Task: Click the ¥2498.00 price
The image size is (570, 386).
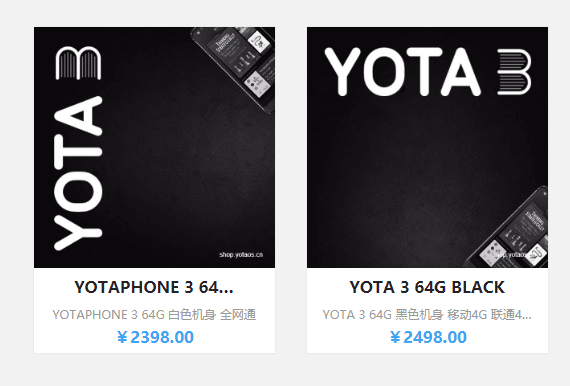Action: click(x=428, y=337)
